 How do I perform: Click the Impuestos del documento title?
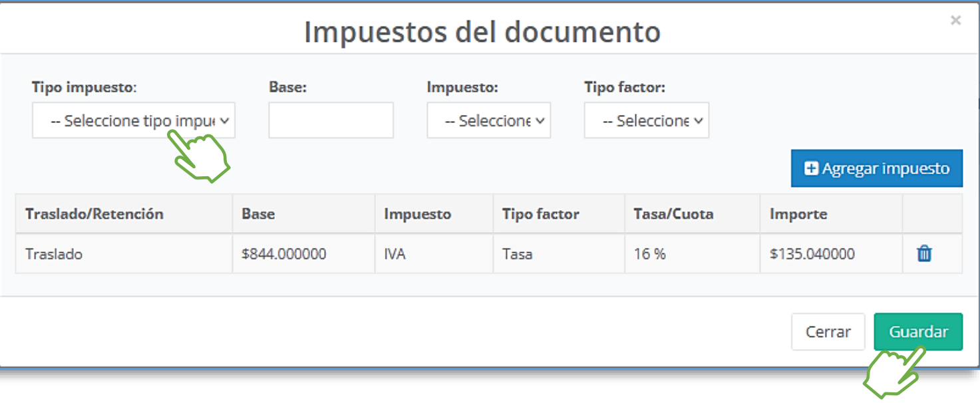tap(482, 32)
